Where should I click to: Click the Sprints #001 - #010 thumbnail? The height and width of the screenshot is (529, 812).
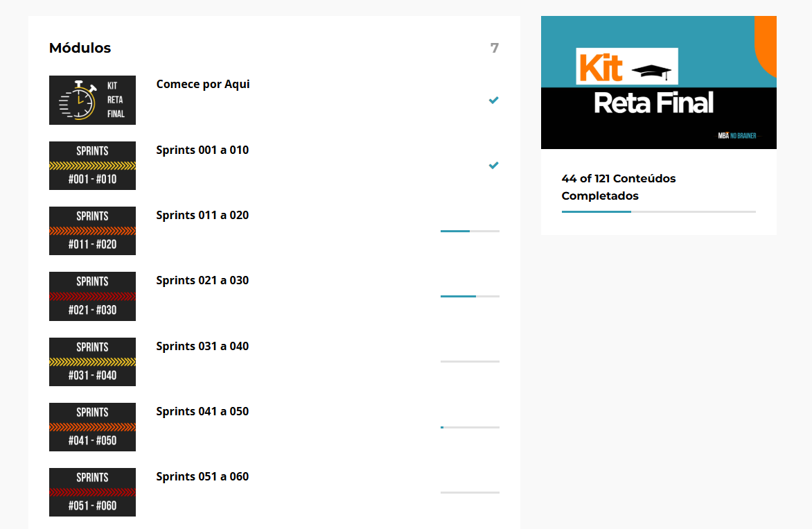pyautogui.click(x=92, y=166)
